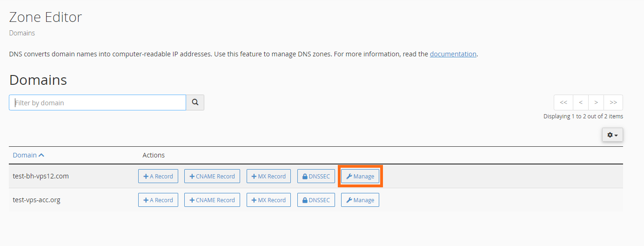Sort by the Domain column header
This screenshot has width=644, height=246.
point(28,155)
